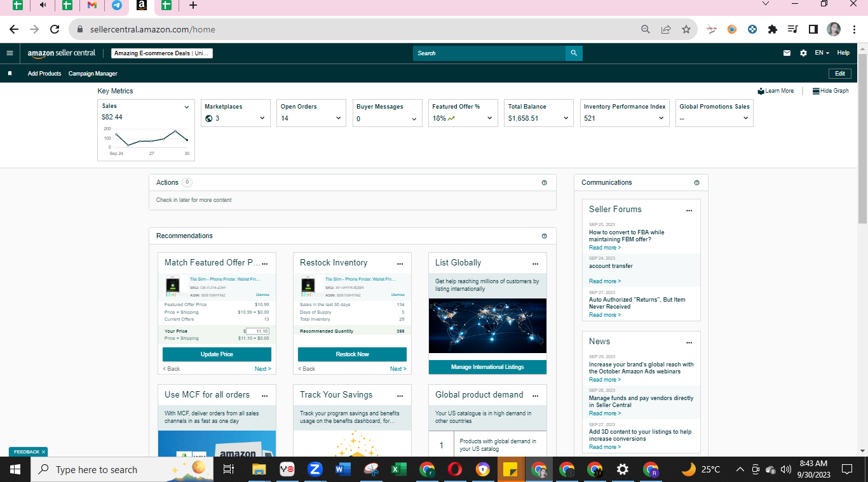Open the Amazing E-commerce Deals store selector
Viewport: 868px width, 482px height.
coord(162,53)
